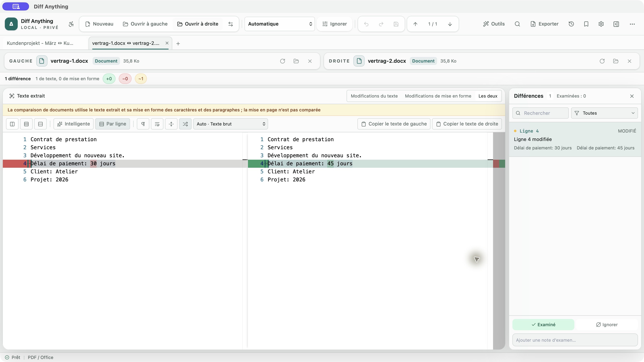Open the Auto · Texte brut dropdown
Screen dimensions: 644x362
[x=230, y=124]
